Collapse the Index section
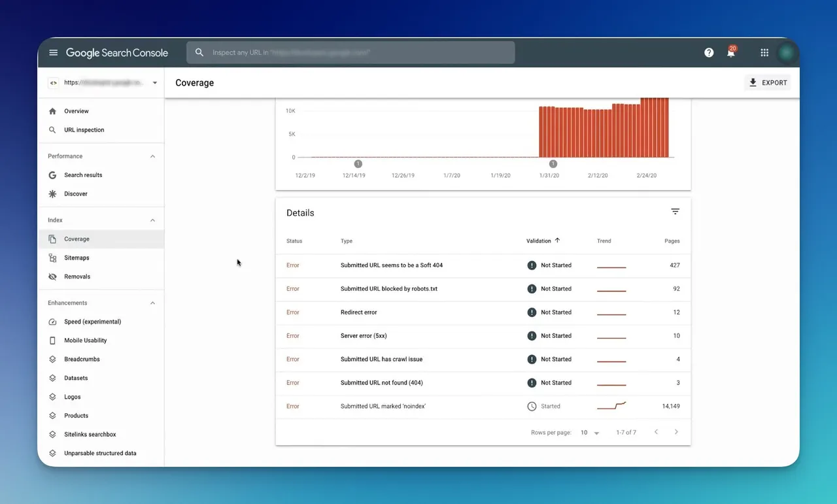Screen dimensions: 837x504 coord(152,220)
